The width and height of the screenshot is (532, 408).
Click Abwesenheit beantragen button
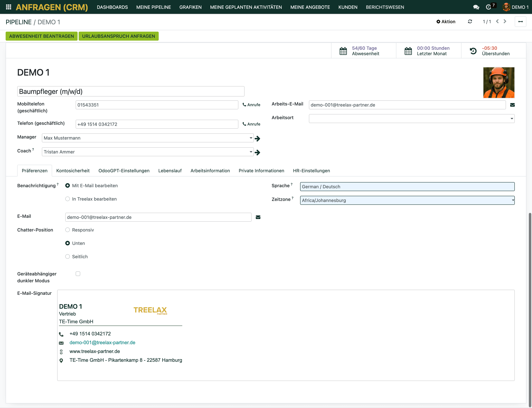tap(42, 36)
